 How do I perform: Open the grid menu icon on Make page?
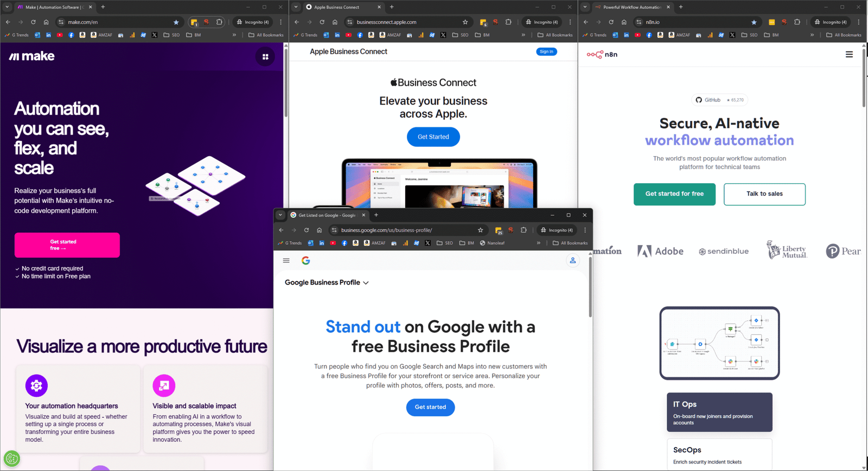tap(265, 56)
